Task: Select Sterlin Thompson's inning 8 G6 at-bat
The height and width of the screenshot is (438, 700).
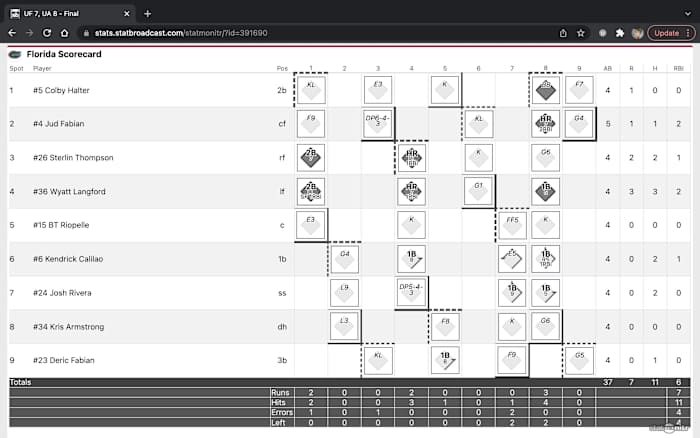Action: click(x=546, y=158)
